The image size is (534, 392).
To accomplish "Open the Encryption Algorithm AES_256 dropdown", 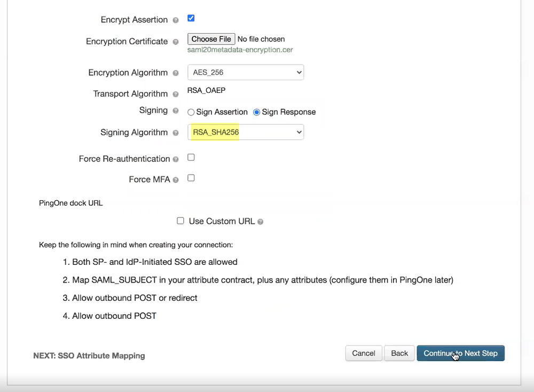I will point(246,73).
